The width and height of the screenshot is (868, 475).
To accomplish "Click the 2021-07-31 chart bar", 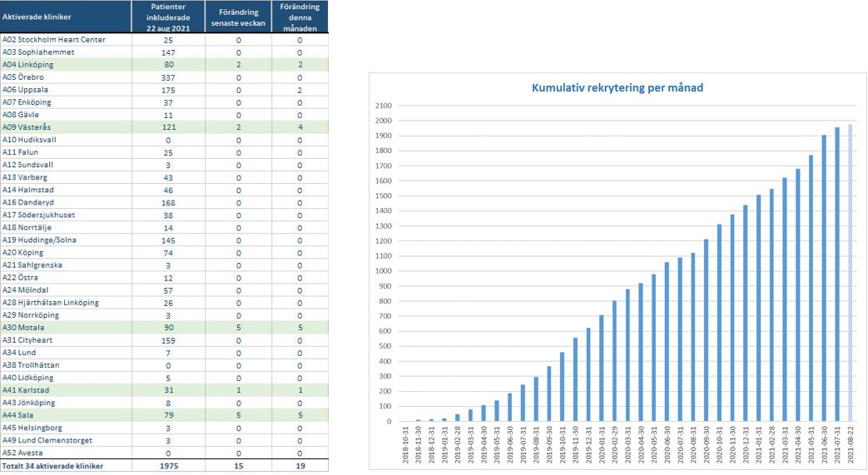I will [x=837, y=275].
